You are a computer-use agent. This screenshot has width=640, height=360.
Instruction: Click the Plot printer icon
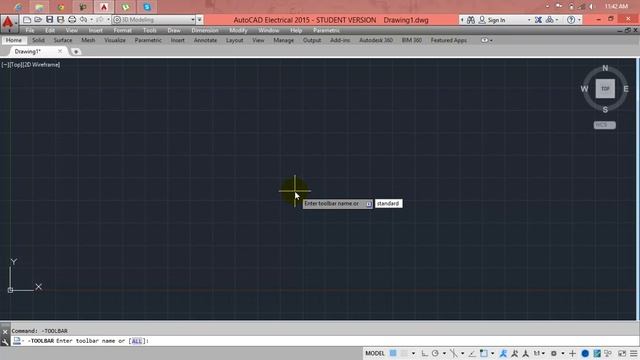[72, 20]
